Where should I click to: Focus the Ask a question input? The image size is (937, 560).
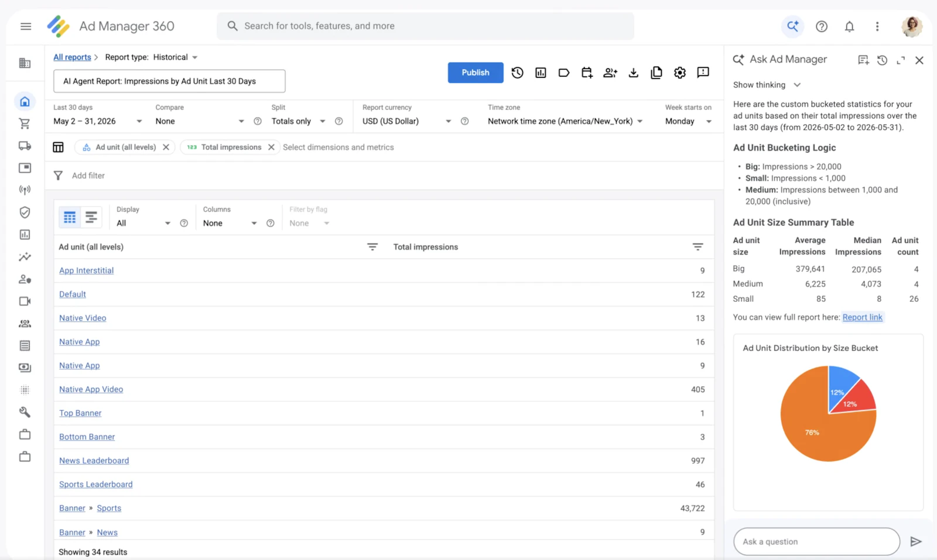click(816, 542)
